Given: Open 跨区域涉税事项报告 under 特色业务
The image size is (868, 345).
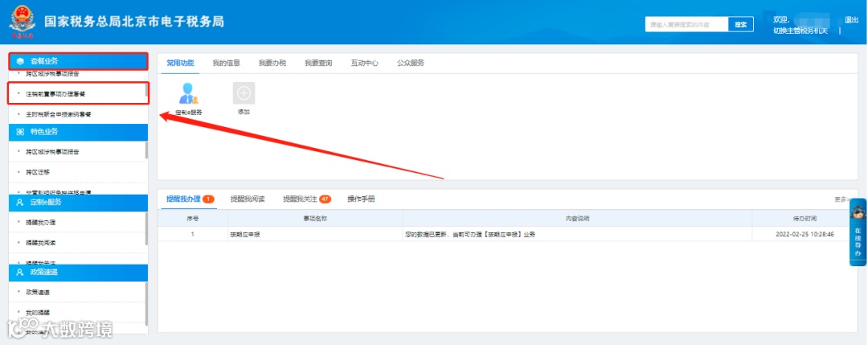Looking at the screenshot, I should coord(52,152).
